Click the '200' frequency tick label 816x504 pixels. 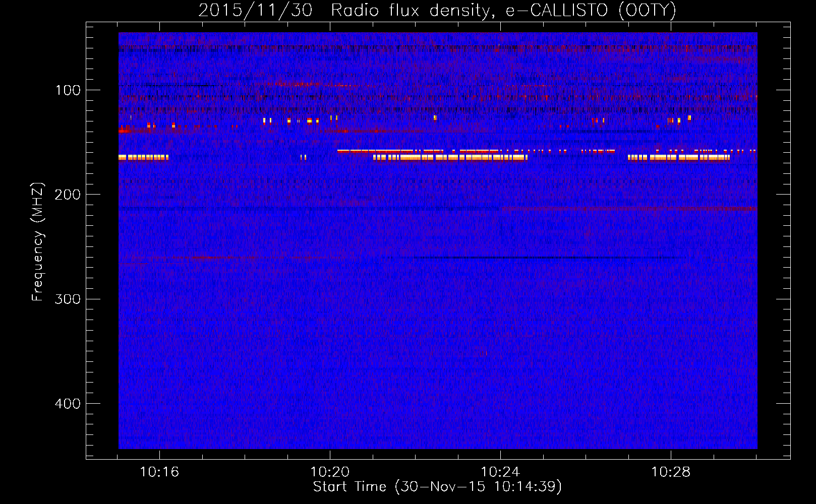click(x=68, y=195)
